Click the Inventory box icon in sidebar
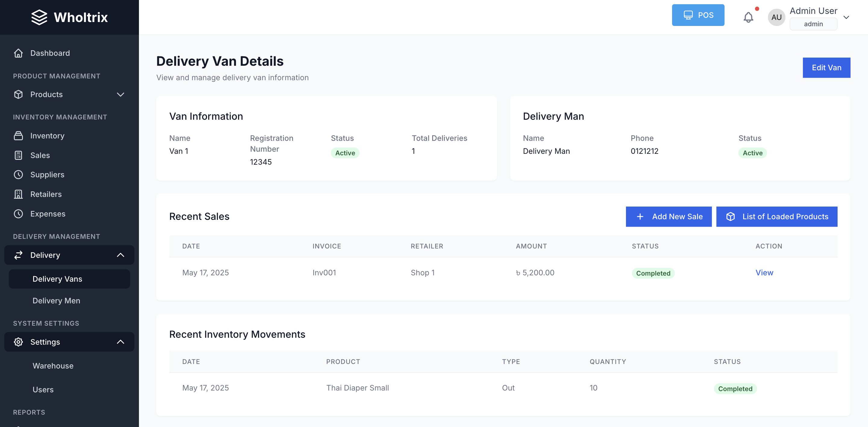The height and width of the screenshot is (427, 868). point(18,136)
